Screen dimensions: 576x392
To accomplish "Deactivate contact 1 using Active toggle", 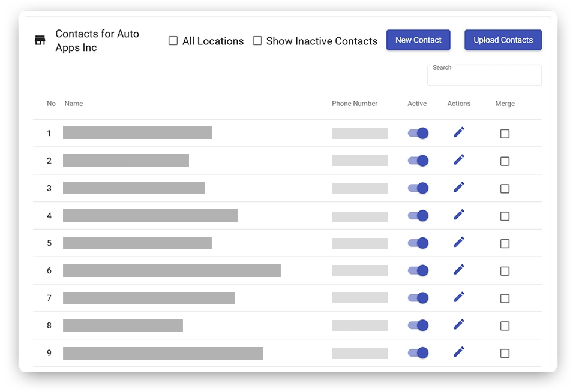I will coord(418,133).
